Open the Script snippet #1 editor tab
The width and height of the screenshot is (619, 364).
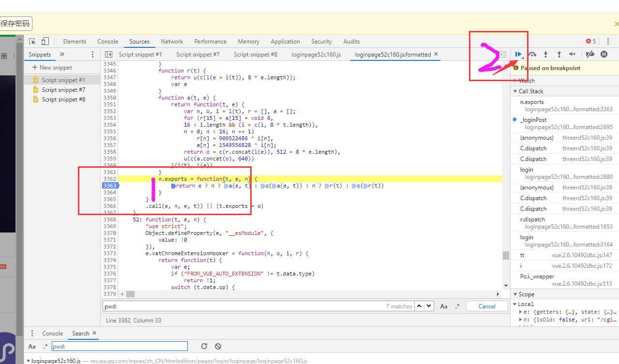pyautogui.click(x=140, y=55)
